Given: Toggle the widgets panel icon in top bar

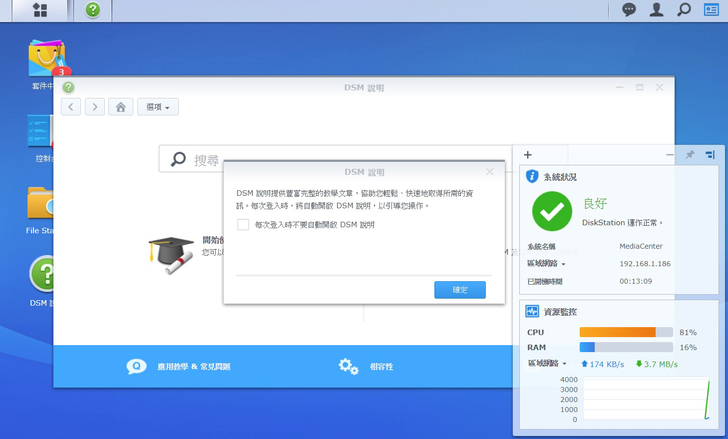Looking at the screenshot, I should (x=711, y=10).
